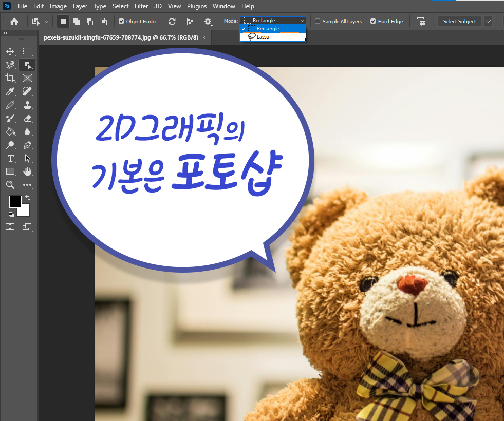The height and width of the screenshot is (421, 504).
Task: Select the Rectangle shape tool
Action: coord(10,171)
